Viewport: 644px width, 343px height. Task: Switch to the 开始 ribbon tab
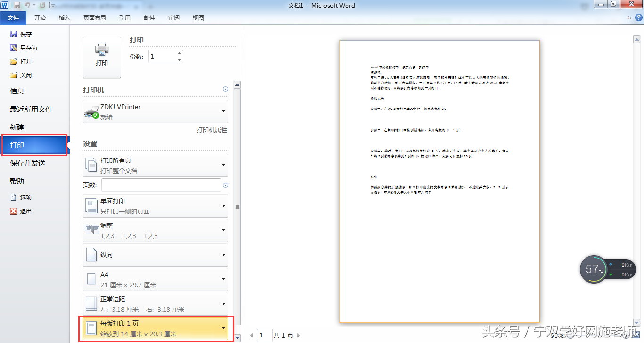[x=40, y=18]
